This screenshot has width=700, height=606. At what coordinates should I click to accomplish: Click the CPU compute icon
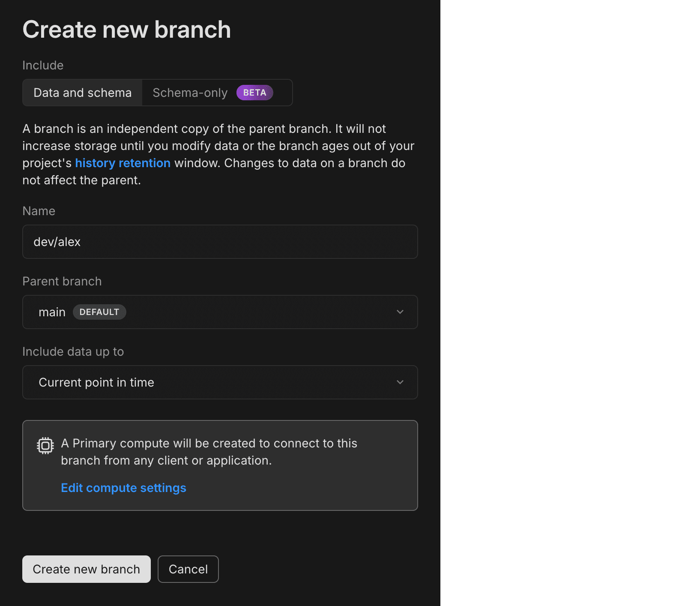[45, 445]
